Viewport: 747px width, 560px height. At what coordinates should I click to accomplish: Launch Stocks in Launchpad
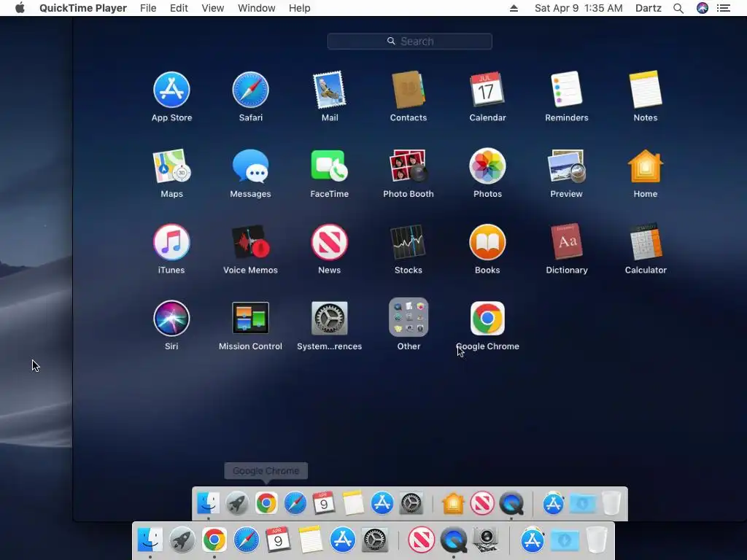(409, 242)
